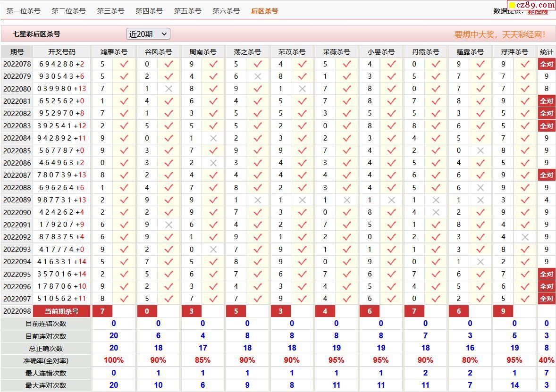Switch to the 第二位杀号 tab

[x=69, y=11]
